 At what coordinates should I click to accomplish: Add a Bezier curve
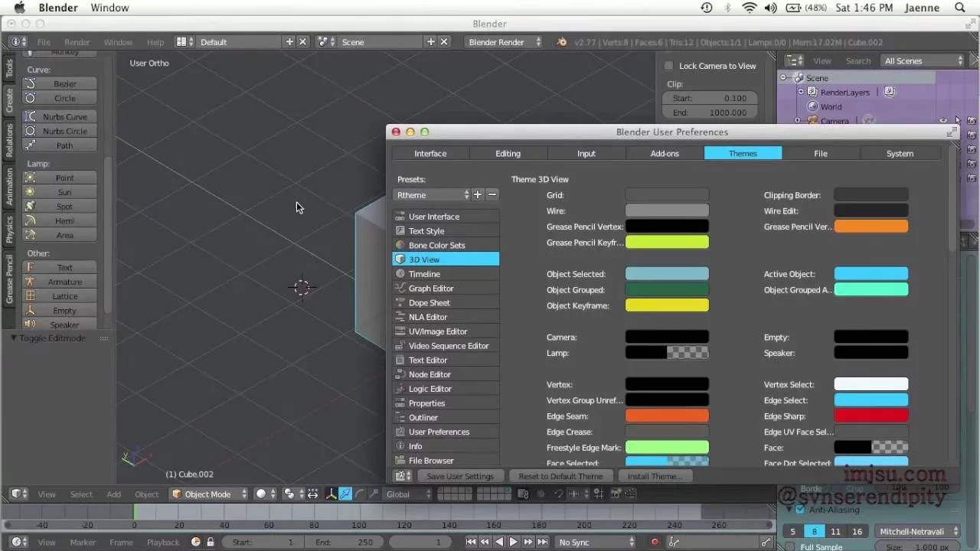point(60,83)
